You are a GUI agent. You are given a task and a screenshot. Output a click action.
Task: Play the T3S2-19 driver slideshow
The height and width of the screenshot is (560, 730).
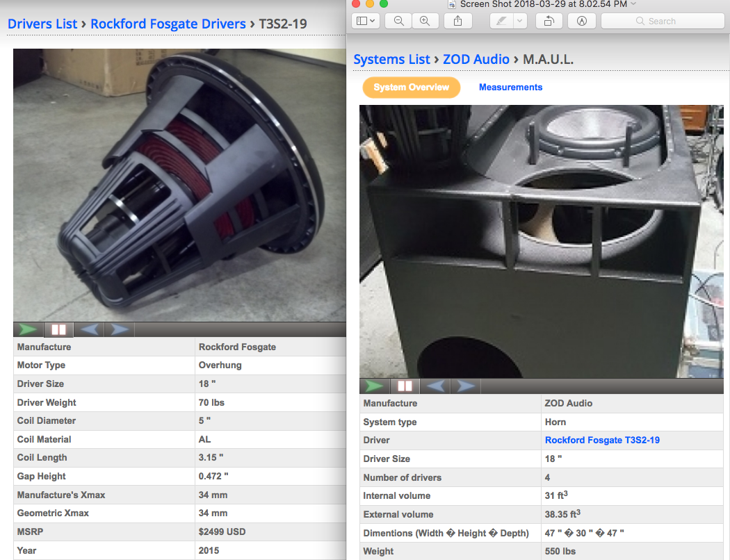tap(28, 329)
